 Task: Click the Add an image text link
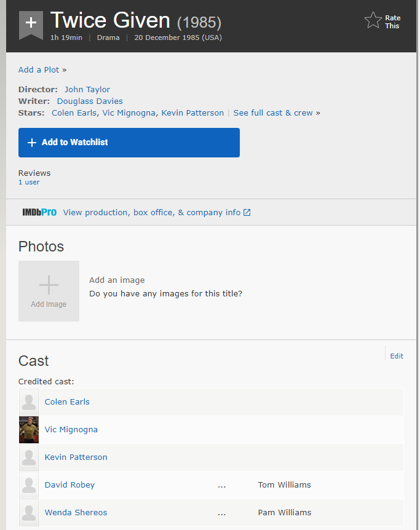[117, 280]
